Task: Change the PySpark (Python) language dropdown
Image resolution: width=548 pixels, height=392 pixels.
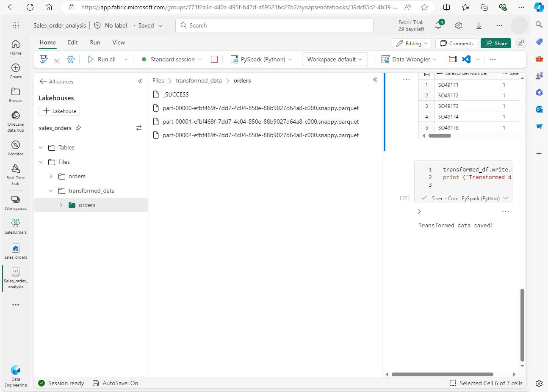Action: click(261, 59)
